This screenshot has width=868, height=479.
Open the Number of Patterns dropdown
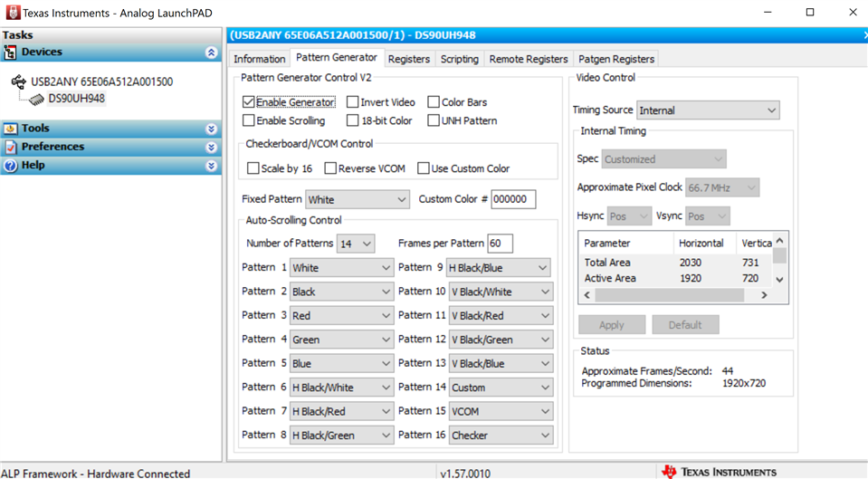[x=356, y=244]
